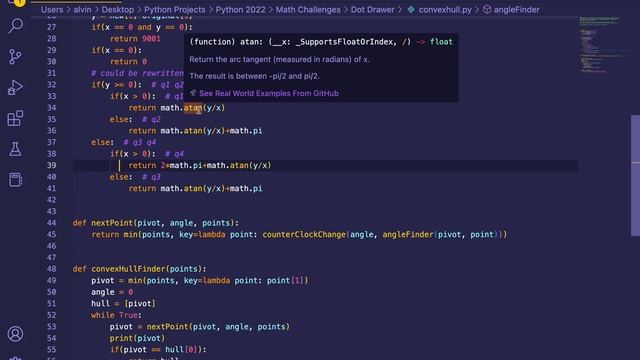Open 'See Real World Examples From GitHub' link
Image resolution: width=640 pixels, height=360 pixels.
coord(269,93)
